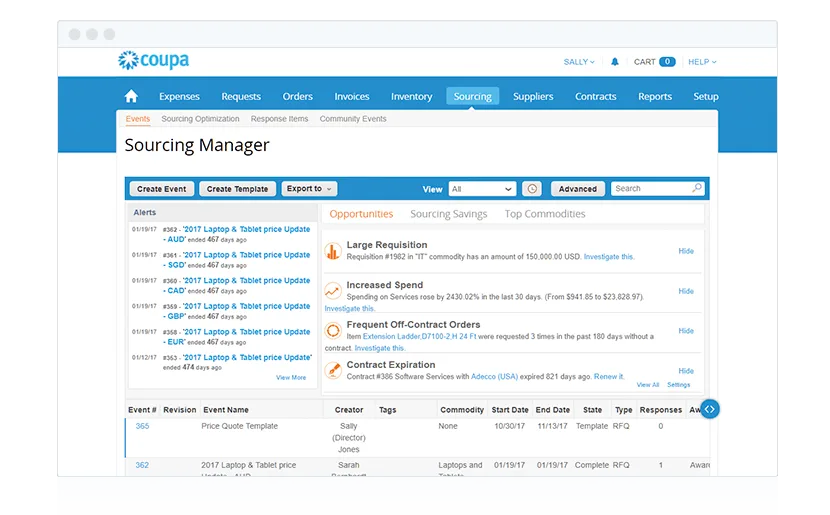
Task: Open the notifications bell
Action: coord(615,62)
